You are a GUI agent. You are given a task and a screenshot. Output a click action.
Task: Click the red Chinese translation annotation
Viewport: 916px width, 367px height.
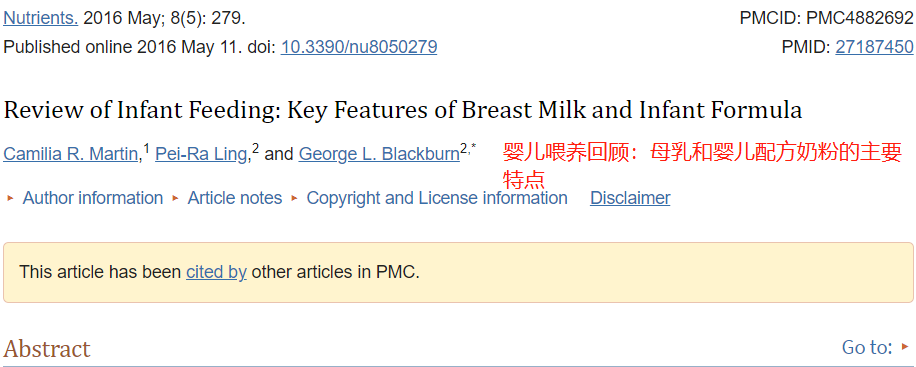(x=702, y=164)
